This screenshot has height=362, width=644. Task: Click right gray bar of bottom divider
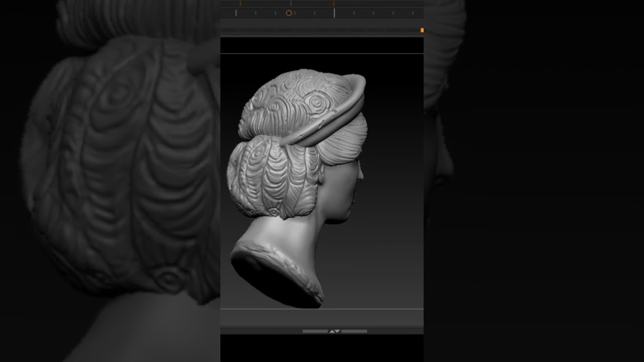click(354, 331)
